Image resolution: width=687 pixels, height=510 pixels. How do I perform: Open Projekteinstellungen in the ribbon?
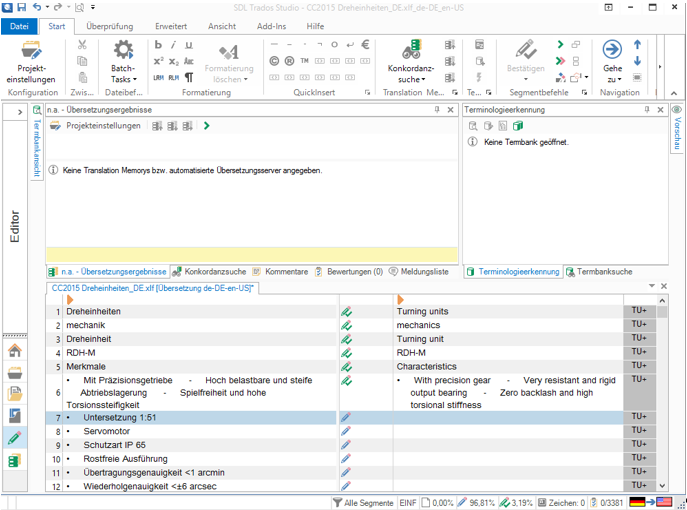[x=31, y=62]
